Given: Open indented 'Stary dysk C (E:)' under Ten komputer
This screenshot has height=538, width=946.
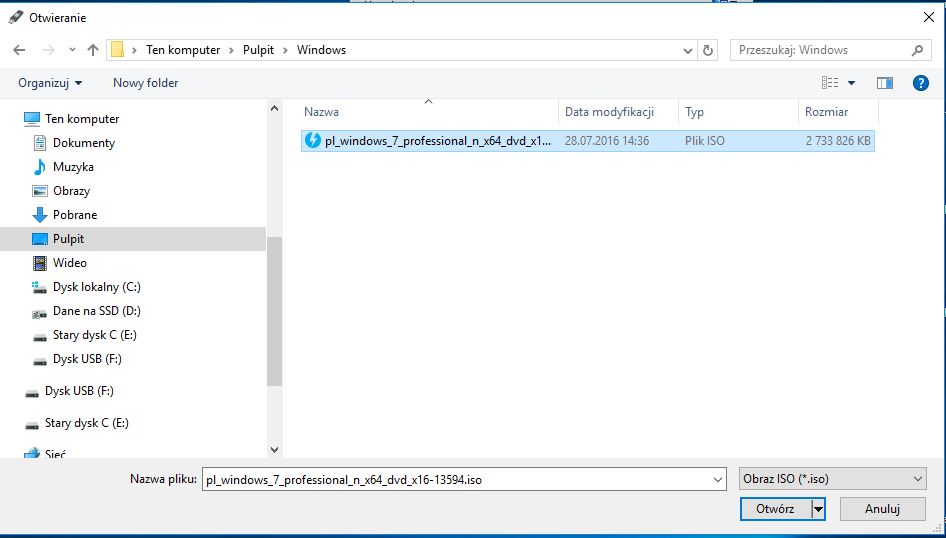Looking at the screenshot, I should 95,335.
